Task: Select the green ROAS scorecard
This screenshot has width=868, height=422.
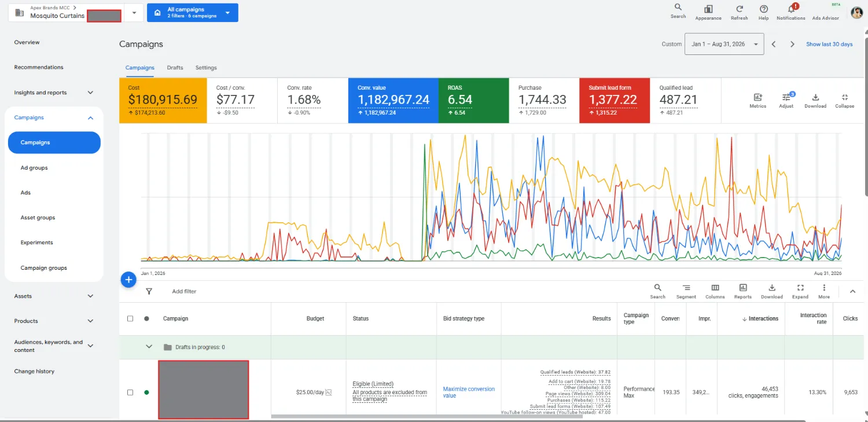Action: pos(473,100)
